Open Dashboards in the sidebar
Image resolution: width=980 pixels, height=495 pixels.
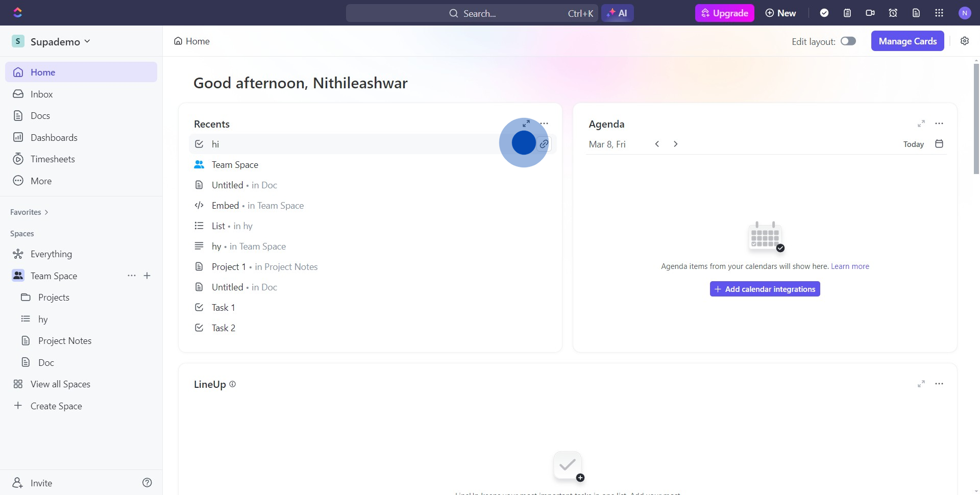pos(54,138)
